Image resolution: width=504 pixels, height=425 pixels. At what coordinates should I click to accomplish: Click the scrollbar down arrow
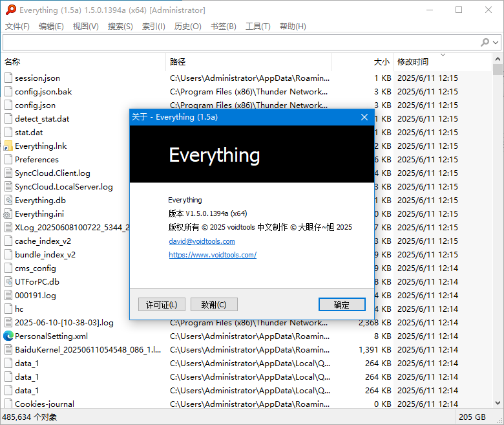coord(498,403)
